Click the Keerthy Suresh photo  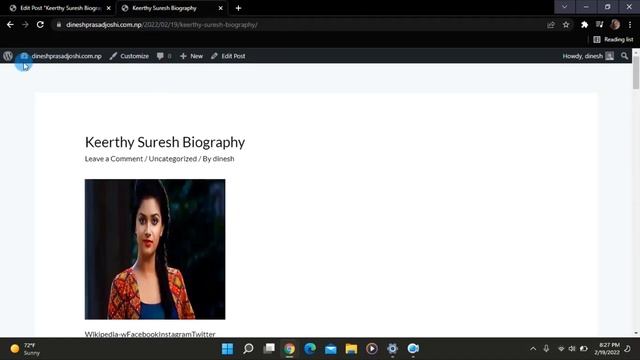click(155, 249)
